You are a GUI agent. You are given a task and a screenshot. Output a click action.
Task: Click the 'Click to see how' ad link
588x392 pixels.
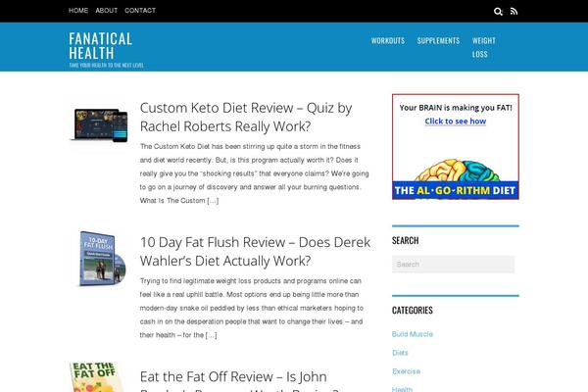point(456,122)
